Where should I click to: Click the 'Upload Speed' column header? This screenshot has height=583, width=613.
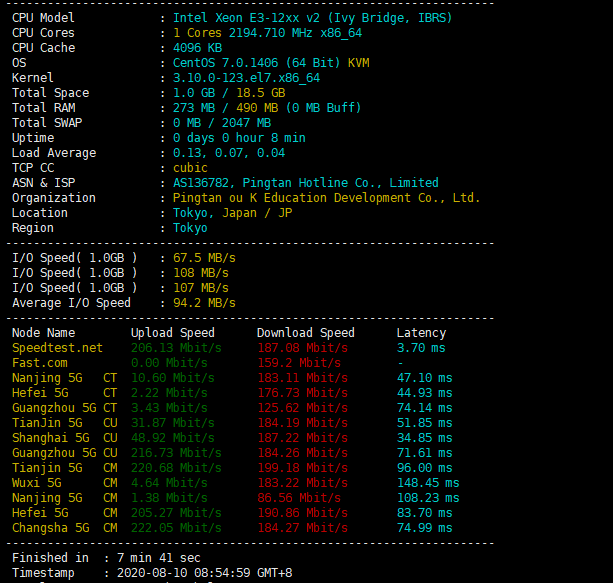point(173,333)
